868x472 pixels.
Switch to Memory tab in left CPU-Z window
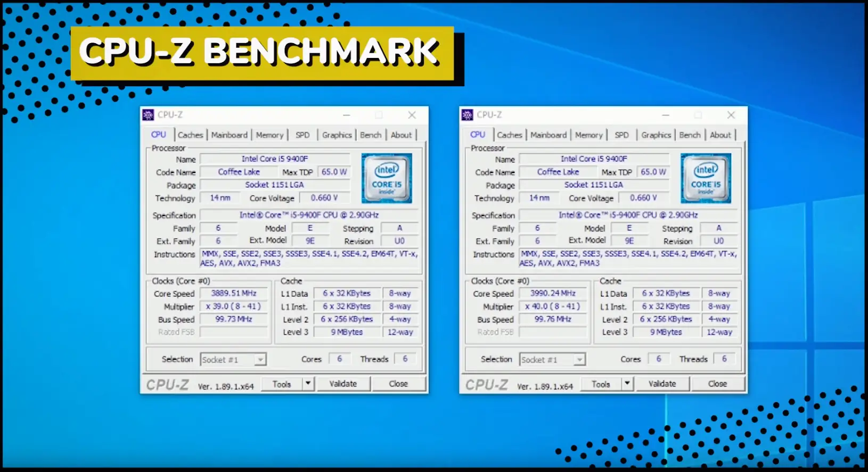269,135
